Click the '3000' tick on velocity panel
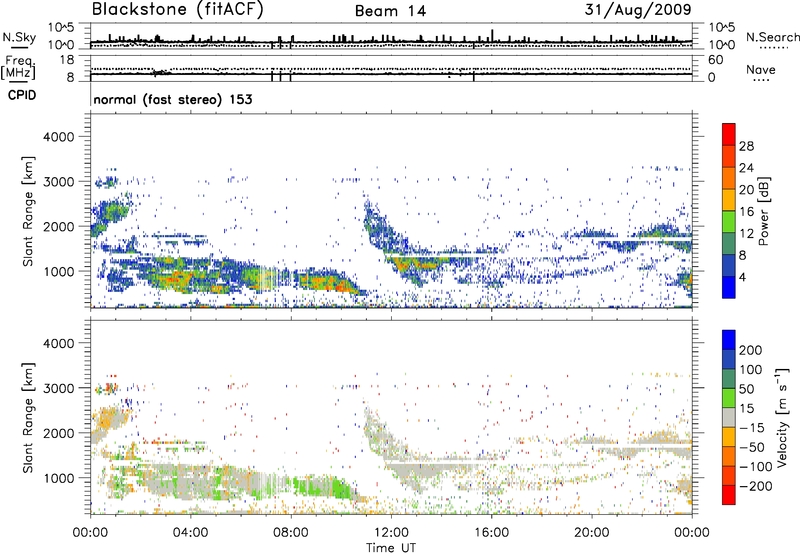The image size is (800, 554). 59,388
